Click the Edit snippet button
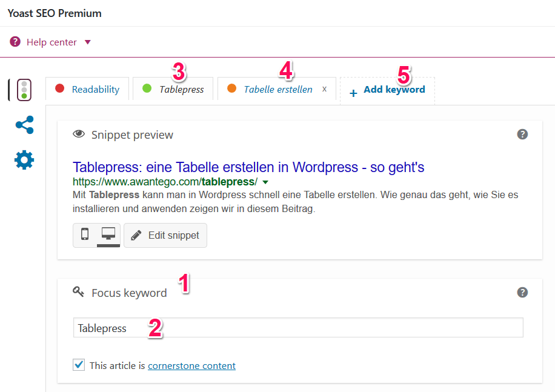Screen dimensions: 555x392 click(x=165, y=235)
